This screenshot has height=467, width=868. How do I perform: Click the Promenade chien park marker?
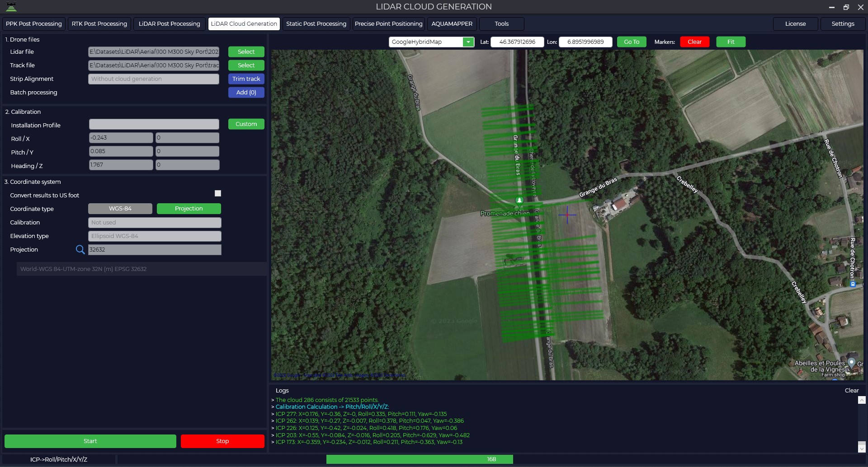coord(519,200)
